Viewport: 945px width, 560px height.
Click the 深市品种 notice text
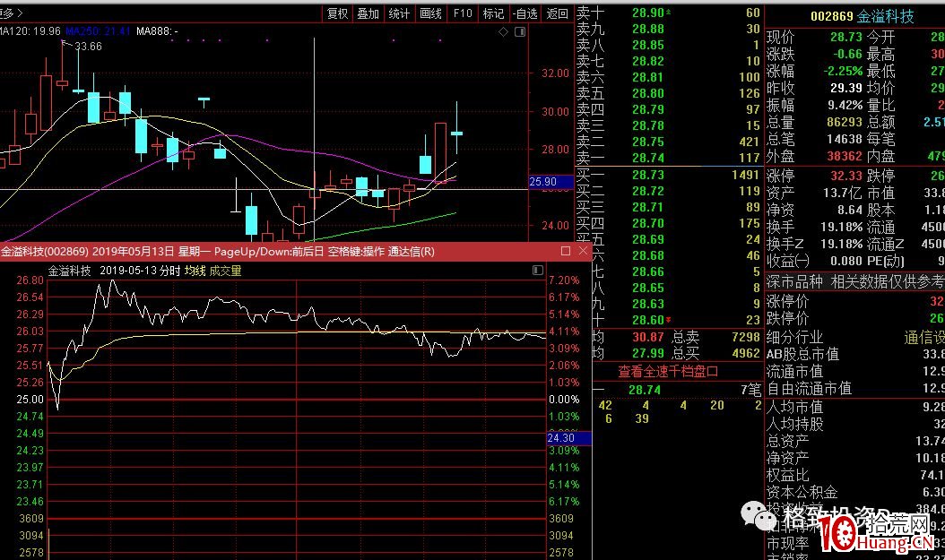855,281
